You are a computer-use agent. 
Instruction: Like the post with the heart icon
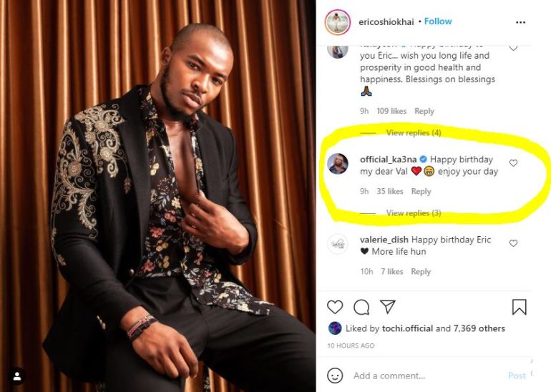click(335, 307)
